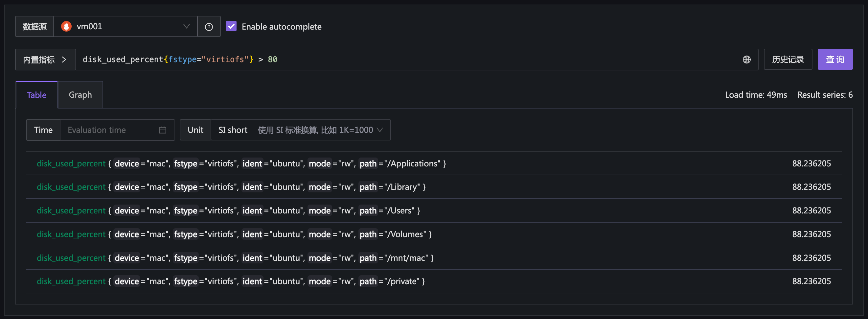868x319 pixels.
Task: Click the globe icon in query box
Action: (746, 60)
